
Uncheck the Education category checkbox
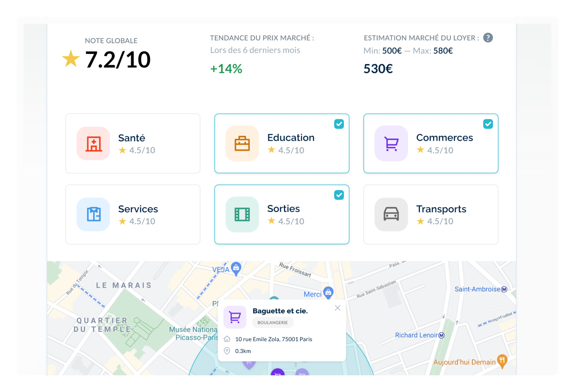tap(339, 124)
